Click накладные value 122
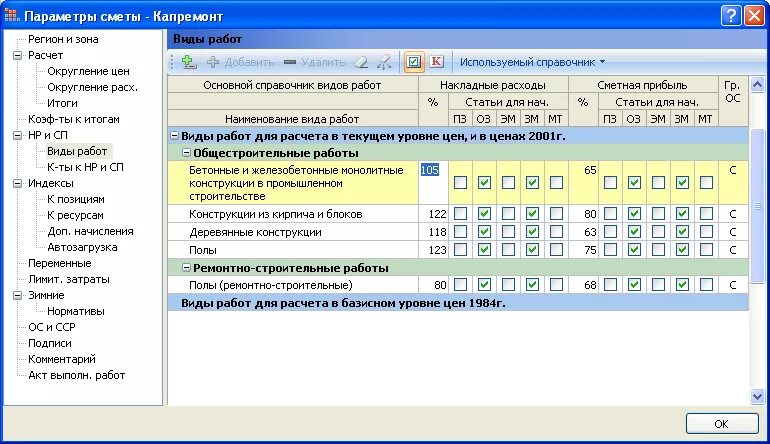This screenshot has width=770, height=444. pyautogui.click(x=437, y=214)
